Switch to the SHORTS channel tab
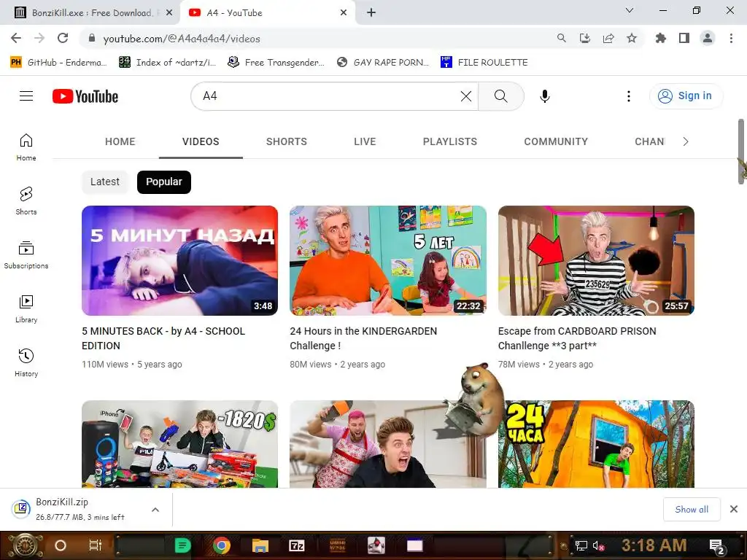 [286, 141]
